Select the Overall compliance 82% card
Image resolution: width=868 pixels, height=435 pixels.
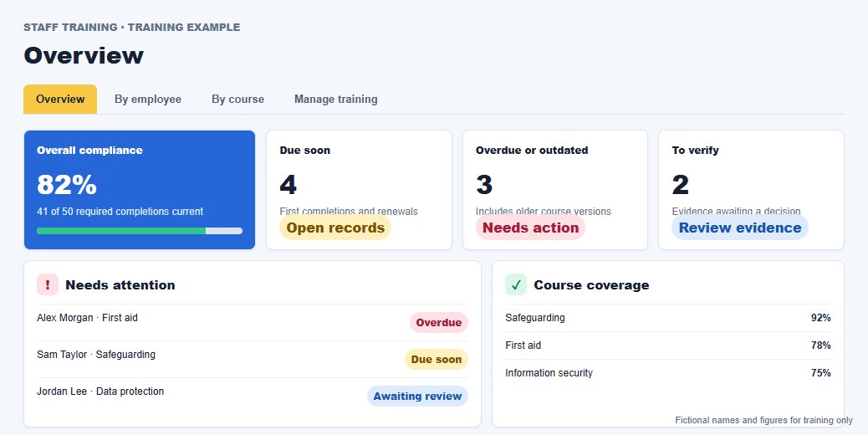[x=140, y=190]
